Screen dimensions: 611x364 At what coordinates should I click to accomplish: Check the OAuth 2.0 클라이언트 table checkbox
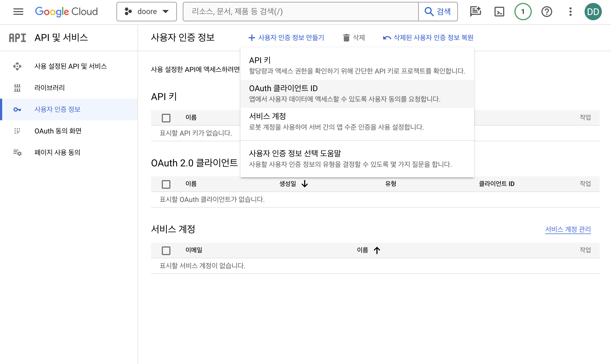tap(166, 184)
